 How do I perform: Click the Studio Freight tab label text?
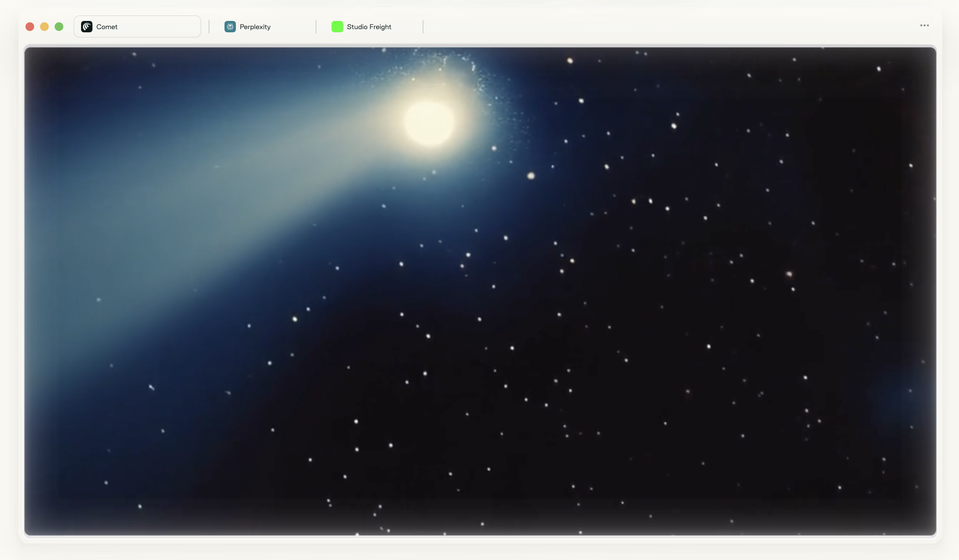pyautogui.click(x=369, y=26)
